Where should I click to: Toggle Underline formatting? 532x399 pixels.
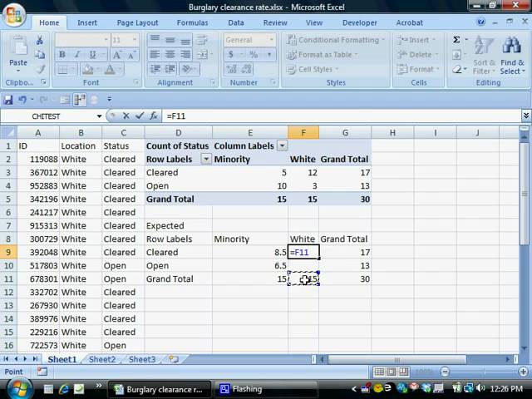tap(92, 55)
